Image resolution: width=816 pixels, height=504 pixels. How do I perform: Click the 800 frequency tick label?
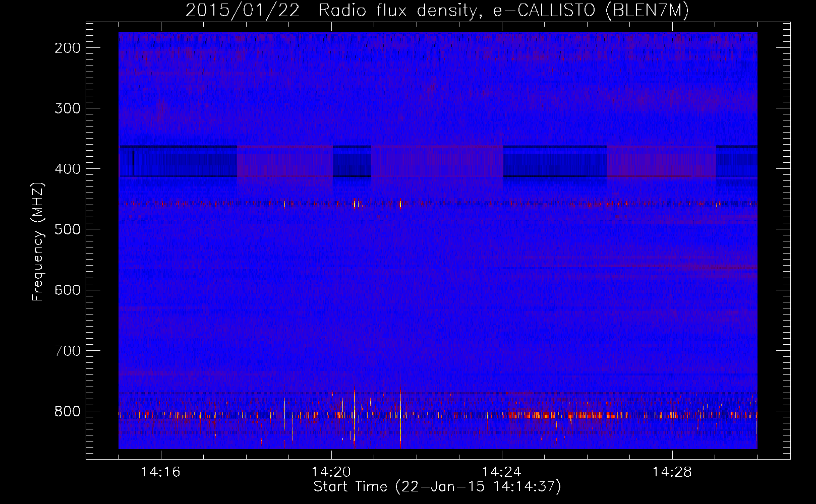click(67, 411)
